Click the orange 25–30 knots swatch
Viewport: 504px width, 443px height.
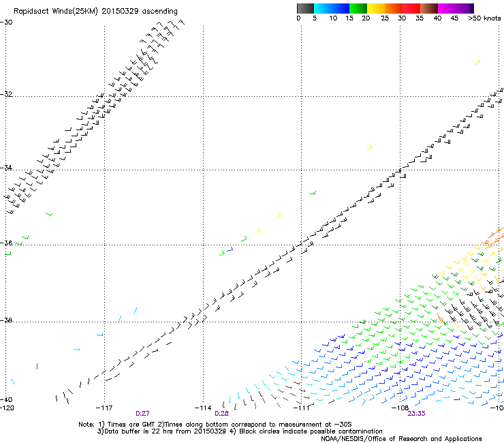(394, 8)
